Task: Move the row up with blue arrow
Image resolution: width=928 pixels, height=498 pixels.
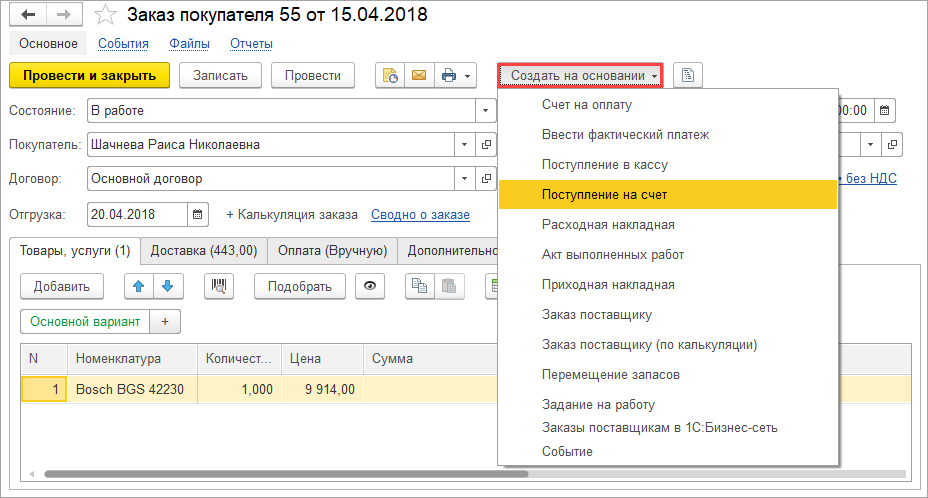Action: tap(138, 286)
